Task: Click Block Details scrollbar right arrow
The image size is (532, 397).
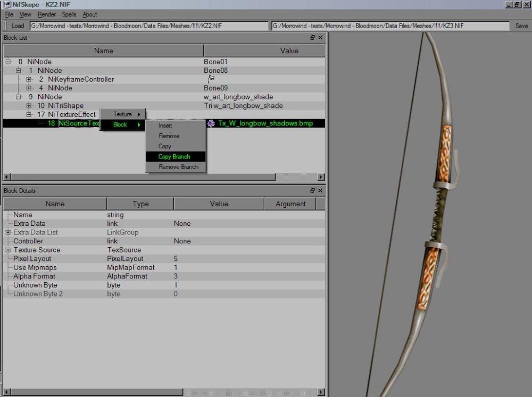Action: click(x=321, y=392)
